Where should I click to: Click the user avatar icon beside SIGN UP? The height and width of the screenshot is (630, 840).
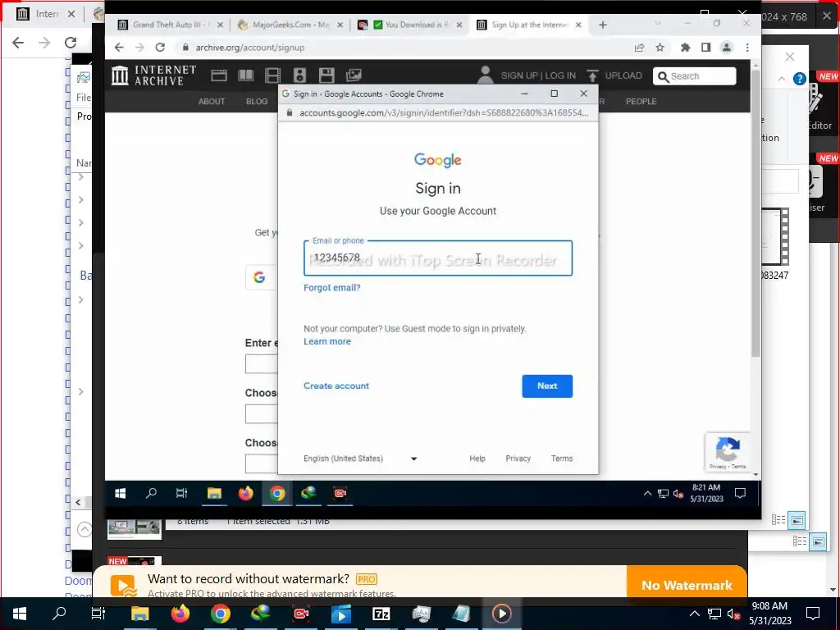486,75
